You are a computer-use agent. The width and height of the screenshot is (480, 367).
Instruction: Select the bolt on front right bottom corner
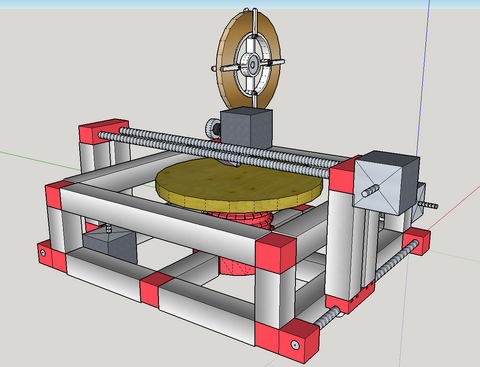[x=295, y=344]
